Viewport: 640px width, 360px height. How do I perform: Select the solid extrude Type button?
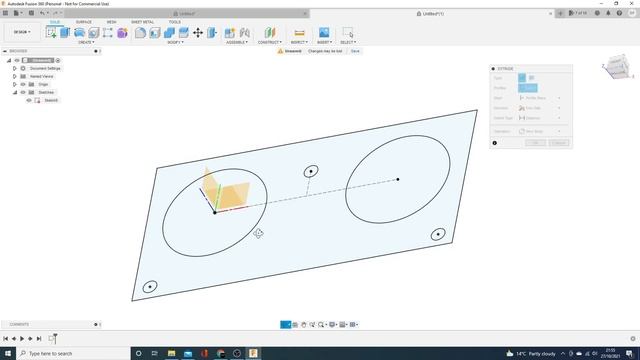click(522, 78)
